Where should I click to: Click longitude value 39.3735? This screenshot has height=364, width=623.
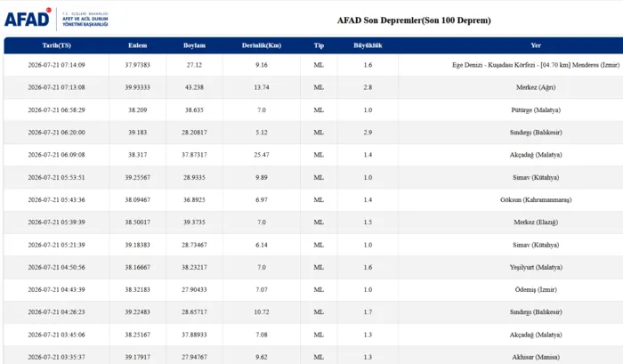pyautogui.click(x=194, y=222)
